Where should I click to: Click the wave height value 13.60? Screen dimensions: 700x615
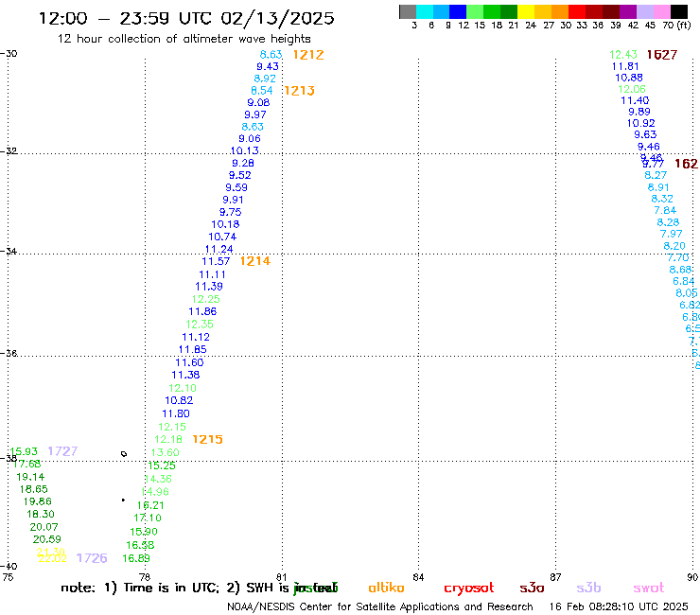pyautogui.click(x=166, y=453)
